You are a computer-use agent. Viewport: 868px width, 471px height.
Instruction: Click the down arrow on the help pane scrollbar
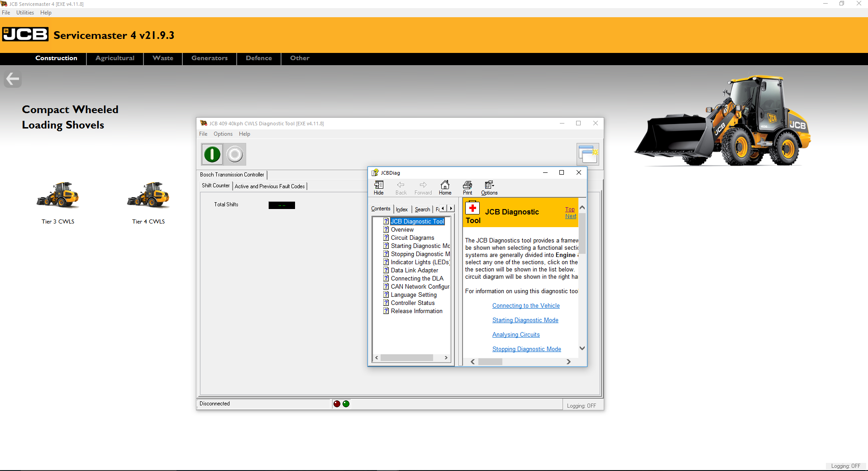582,348
